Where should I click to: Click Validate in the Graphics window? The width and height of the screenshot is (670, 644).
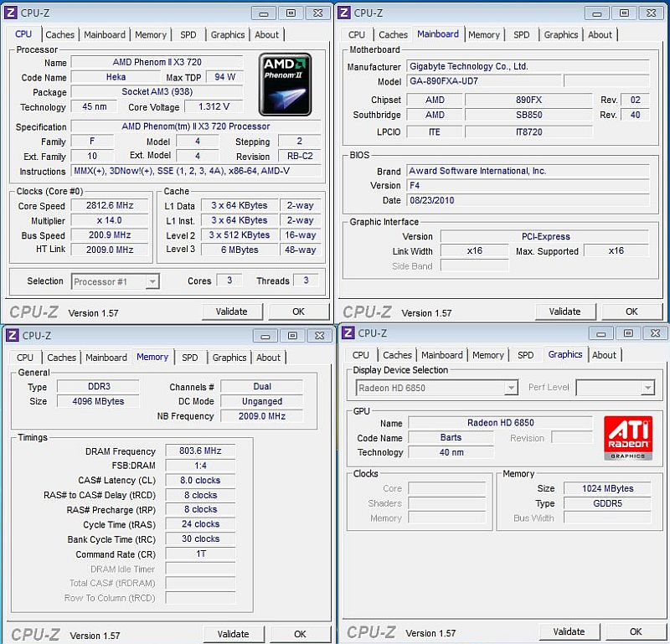(x=569, y=631)
